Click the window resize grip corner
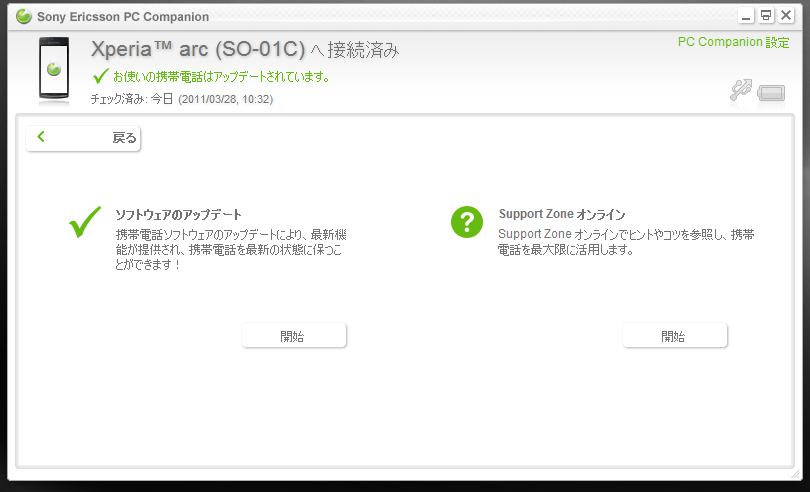810x492 pixels. click(x=795, y=474)
